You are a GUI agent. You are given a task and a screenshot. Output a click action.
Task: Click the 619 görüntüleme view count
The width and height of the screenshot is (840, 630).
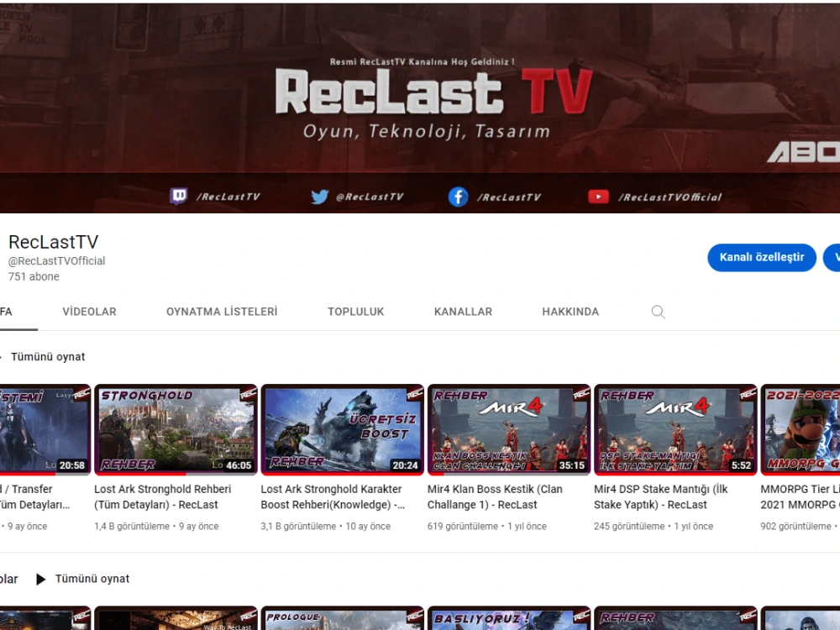[463, 526]
